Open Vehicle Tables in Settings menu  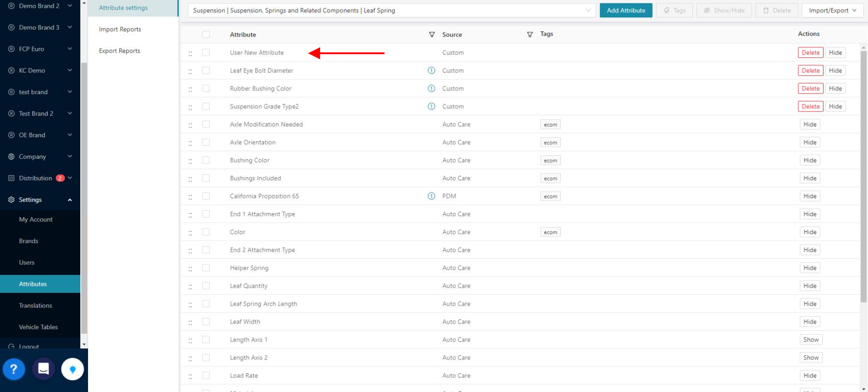click(38, 327)
